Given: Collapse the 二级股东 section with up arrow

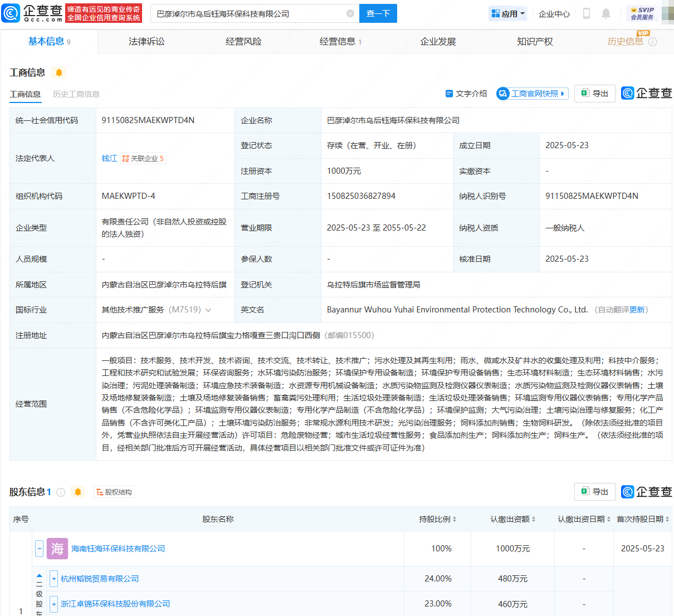Looking at the screenshot, I should (x=40, y=576).
